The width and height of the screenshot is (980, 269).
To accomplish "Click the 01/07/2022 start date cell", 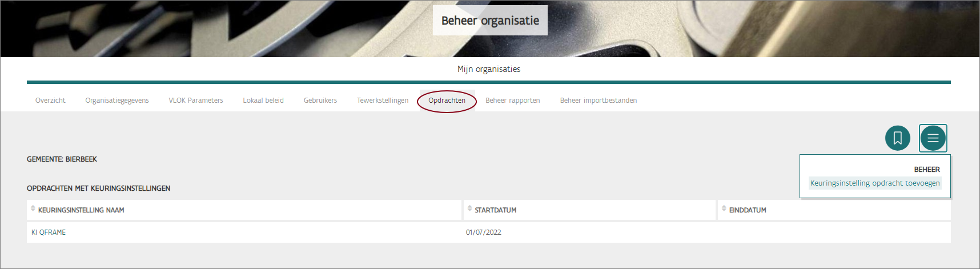I will click(483, 232).
